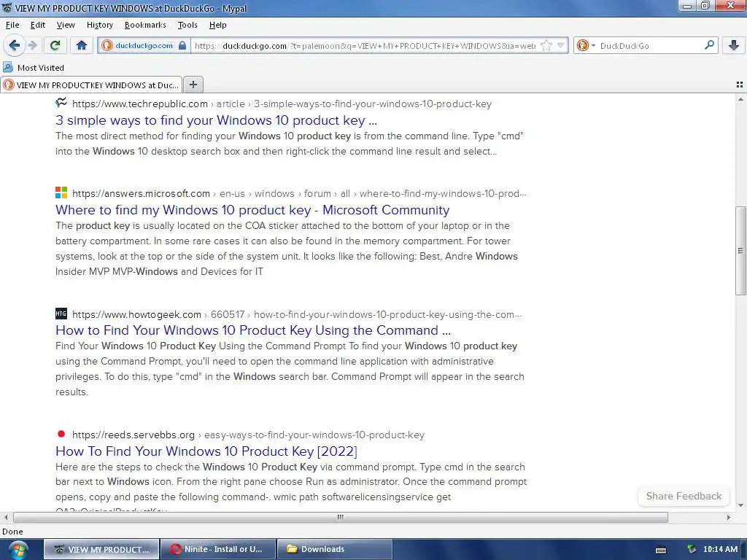Open the Bookmarks menu
The width and height of the screenshot is (747, 560).
click(x=145, y=25)
